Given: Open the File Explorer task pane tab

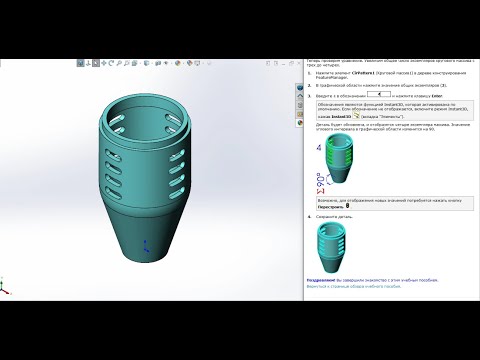Looking at the screenshot, I should click(300, 105).
